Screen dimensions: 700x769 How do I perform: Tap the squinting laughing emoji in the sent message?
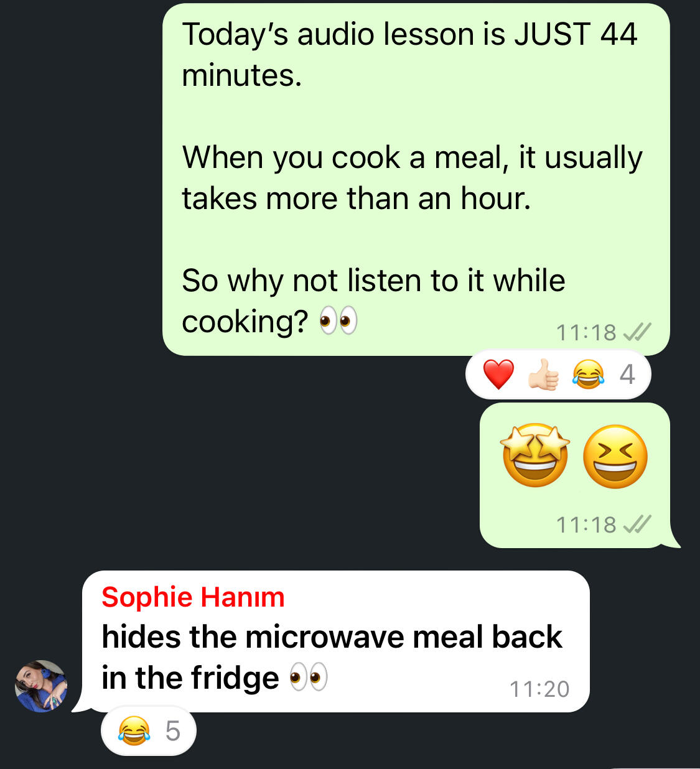(x=615, y=457)
